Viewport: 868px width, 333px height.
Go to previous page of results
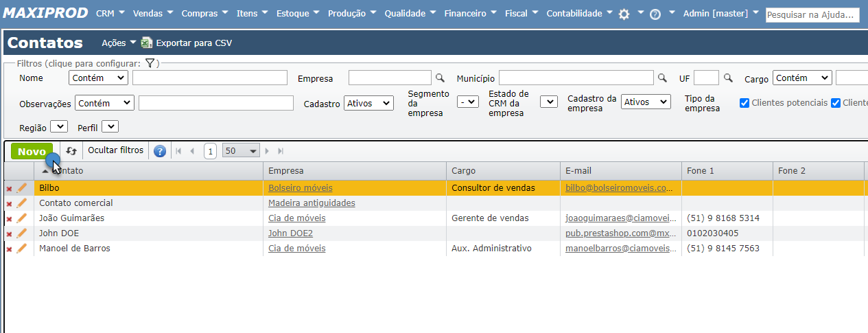coord(192,151)
